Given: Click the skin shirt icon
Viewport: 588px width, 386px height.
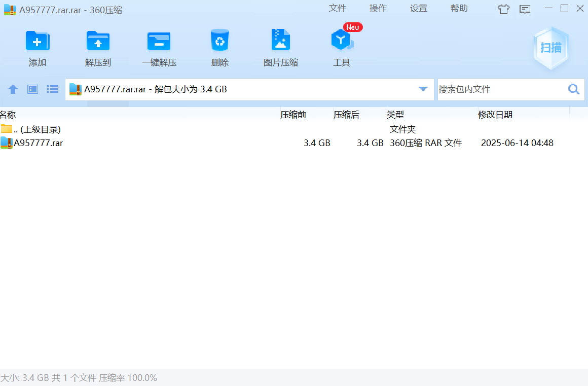Looking at the screenshot, I should [503, 9].
